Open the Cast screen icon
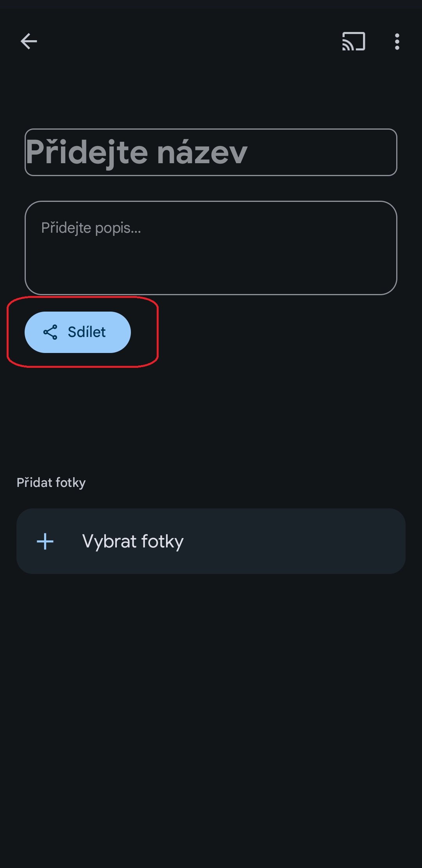 coord(354,41)
